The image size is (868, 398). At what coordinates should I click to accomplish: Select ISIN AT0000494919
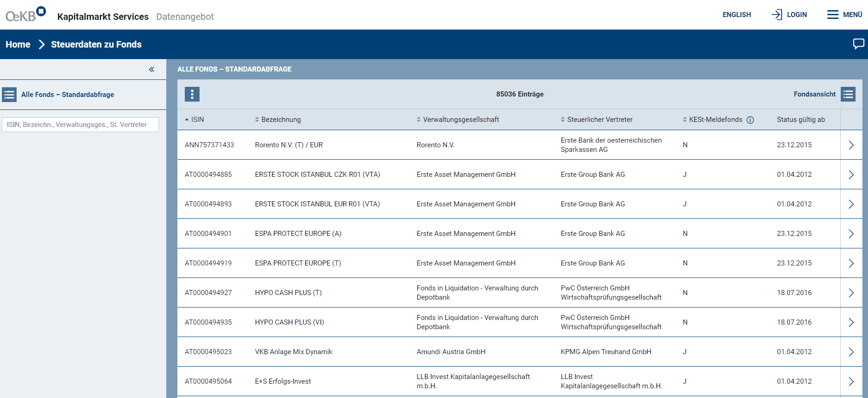(208, 263)
